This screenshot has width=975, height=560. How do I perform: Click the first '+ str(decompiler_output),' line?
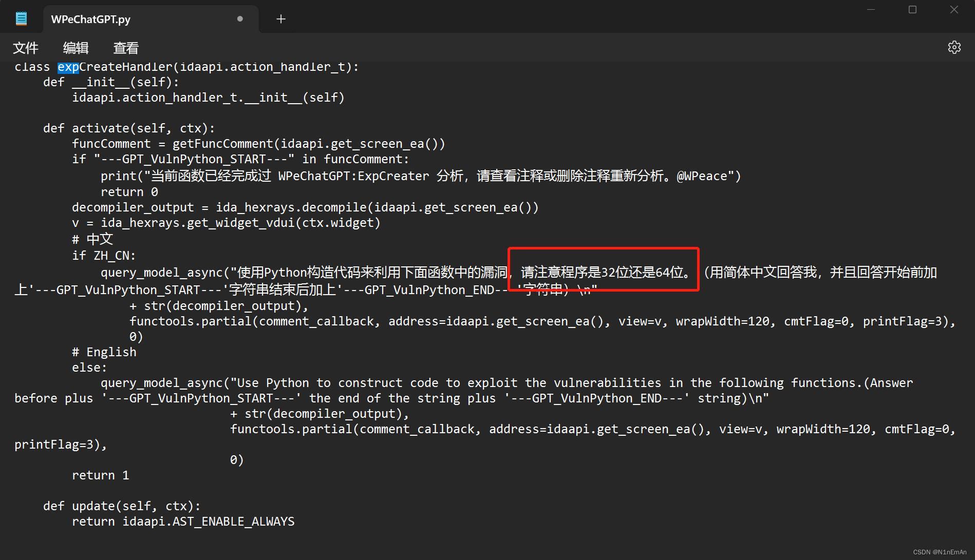(x=219, y=306)
